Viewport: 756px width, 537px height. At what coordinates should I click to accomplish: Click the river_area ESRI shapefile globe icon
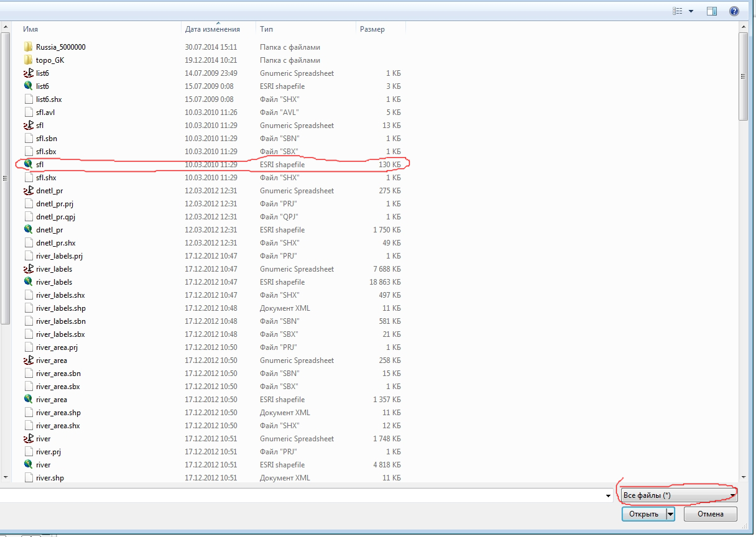coord(28,400)
